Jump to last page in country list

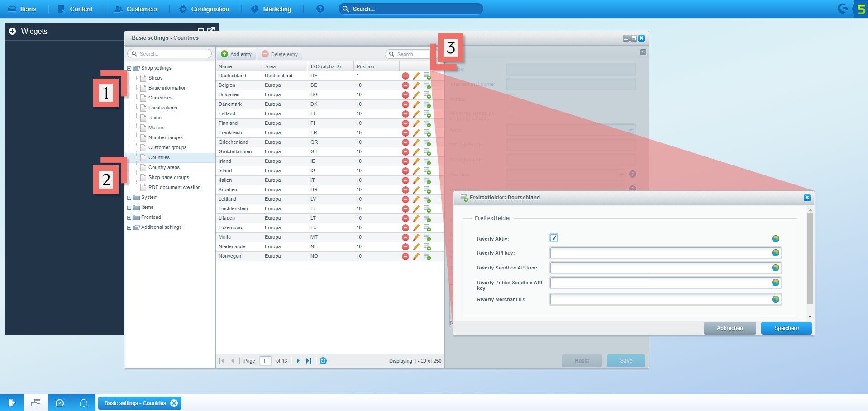pos(309,361)
